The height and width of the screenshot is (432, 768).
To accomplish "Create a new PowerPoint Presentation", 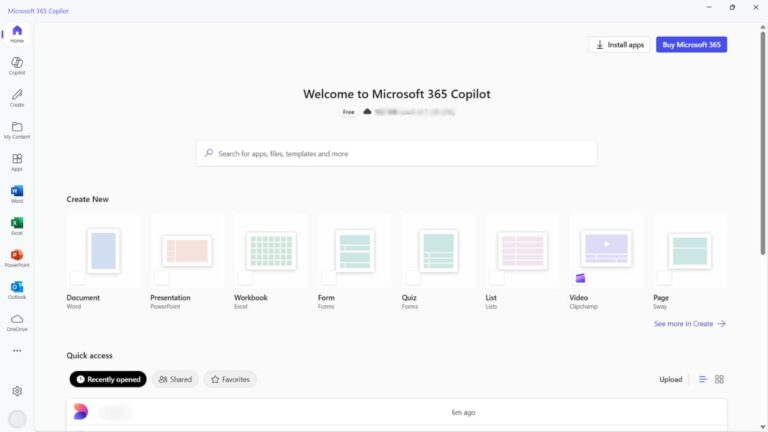I will tap(187, 262).
